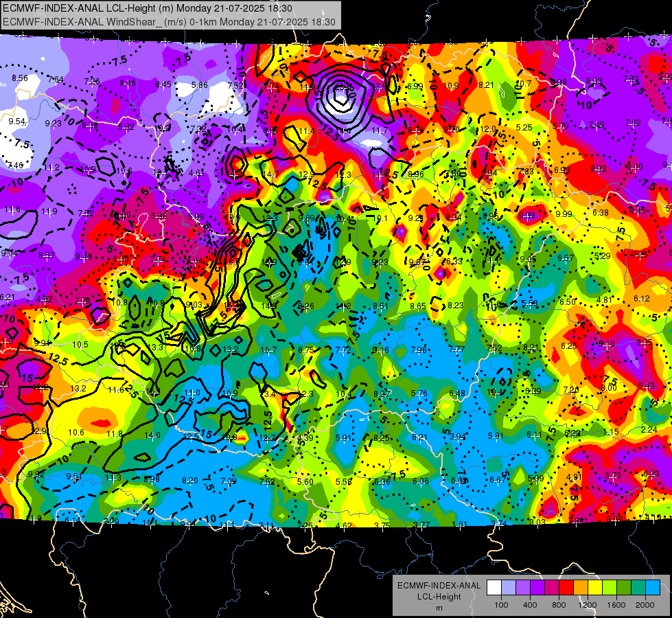Click the grid value 7.46
Viewport: 672px width, 618px height.
(16, 165)
